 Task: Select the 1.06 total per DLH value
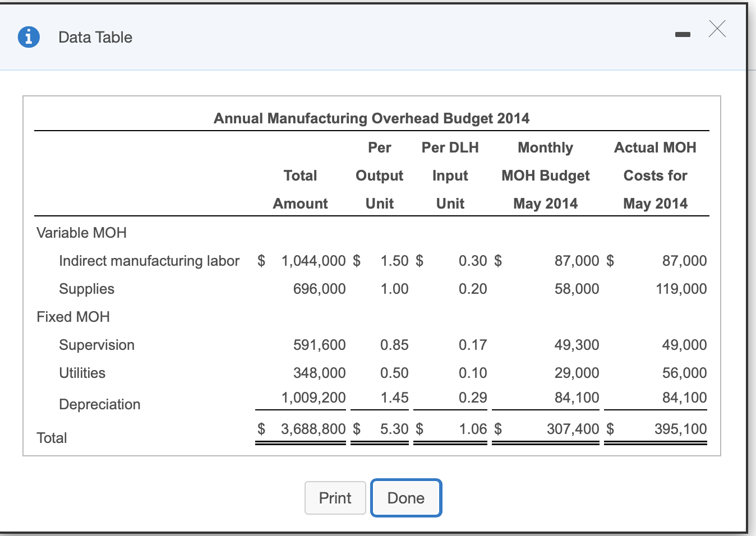pyautogui.click(x=473, y=429)
